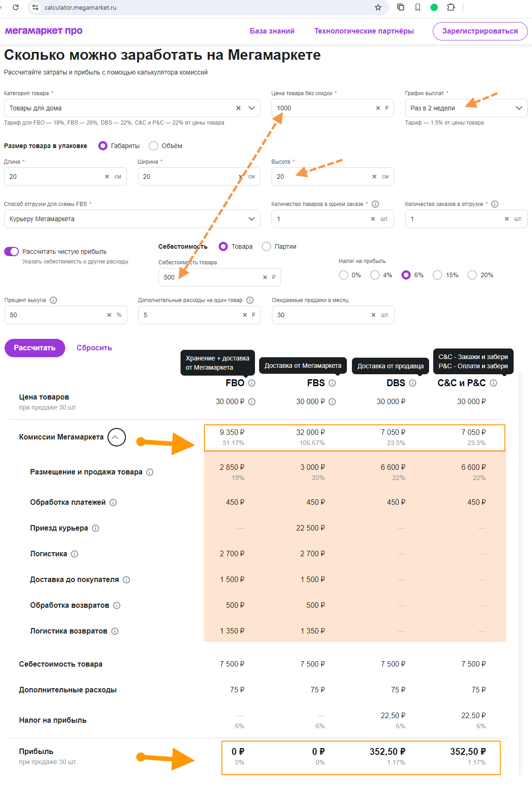Open browser extensions puzzle icon

click(x=451, y=7)
